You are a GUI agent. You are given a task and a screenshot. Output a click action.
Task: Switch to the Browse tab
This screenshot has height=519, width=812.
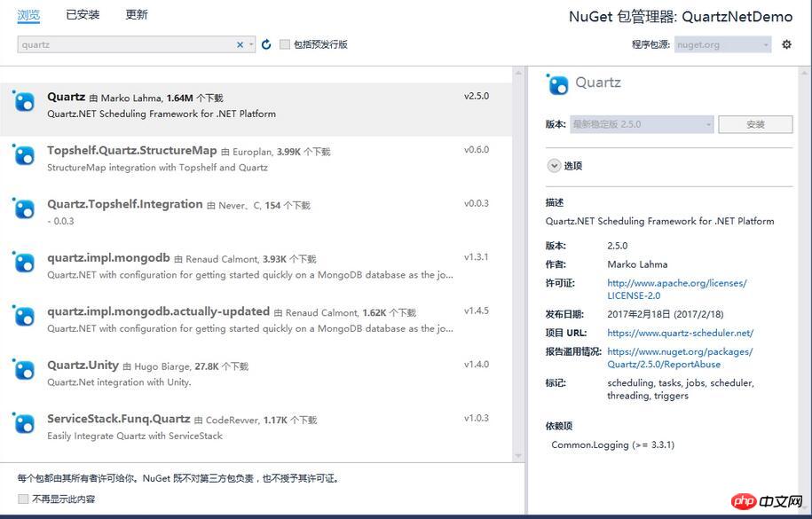[x=28, y=15]
